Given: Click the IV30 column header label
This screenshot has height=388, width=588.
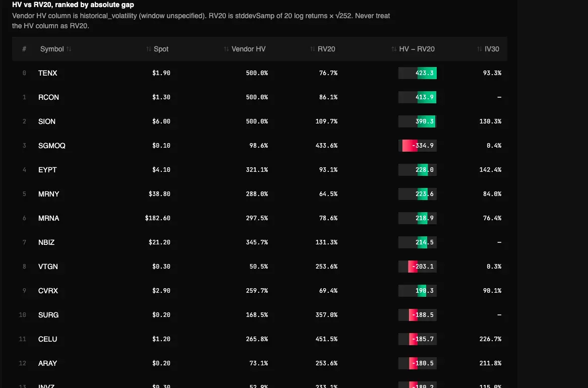Looking at the screenshot, I should (x=492, y=49).
